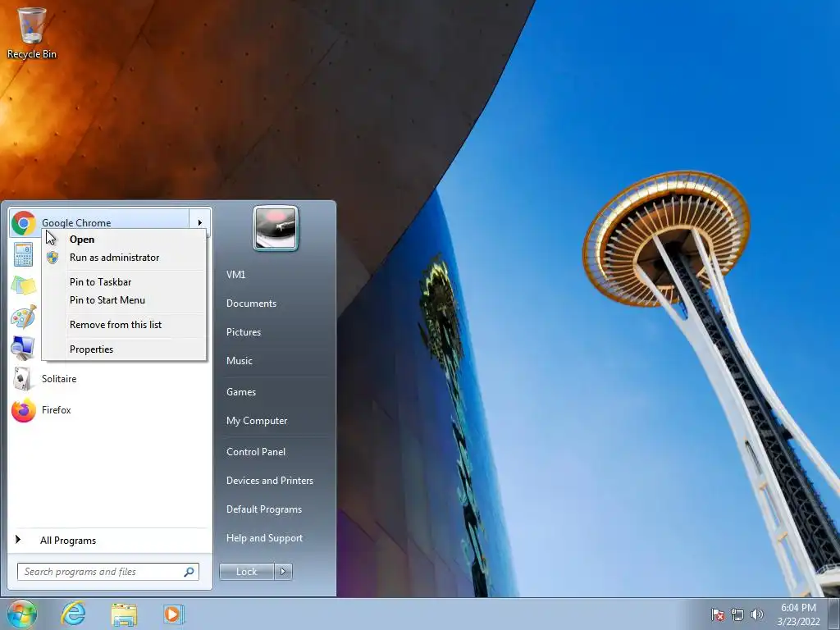This screenshot has width=840, height=630.
Task: Click the shield icon beside Run as administrator
Action: pyautogui.click(x=52, y=258)
